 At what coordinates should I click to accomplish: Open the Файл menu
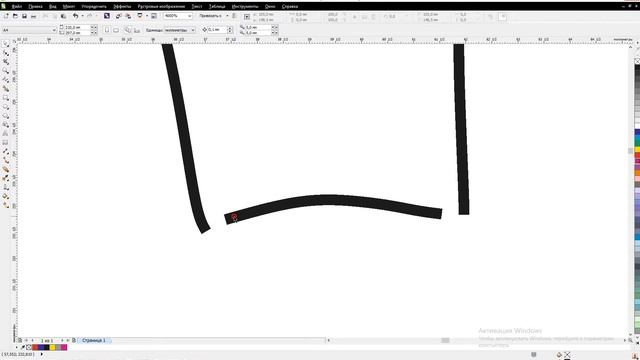pyautogui.click(x=17, y=6)
